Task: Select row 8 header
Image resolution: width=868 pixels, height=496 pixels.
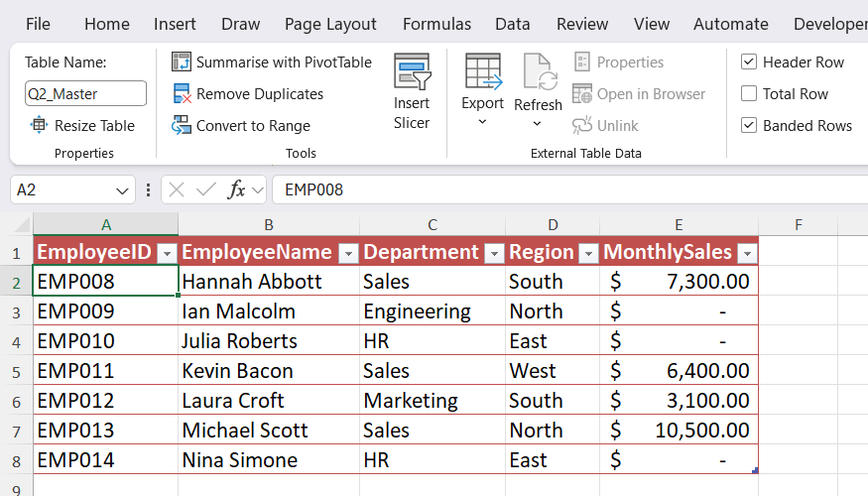Action: tap(17, 460)
